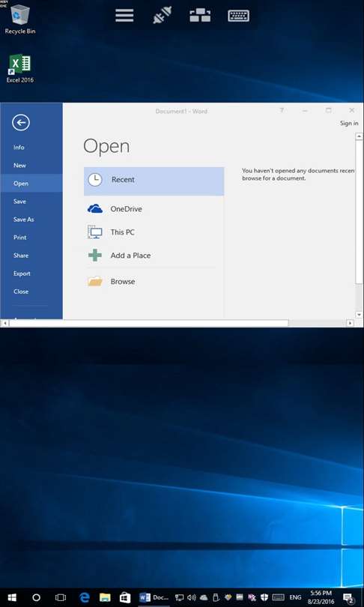
Task: Select the Recycle Bin desktop icon
Action: pyautogui.click(x=20, y=19)
